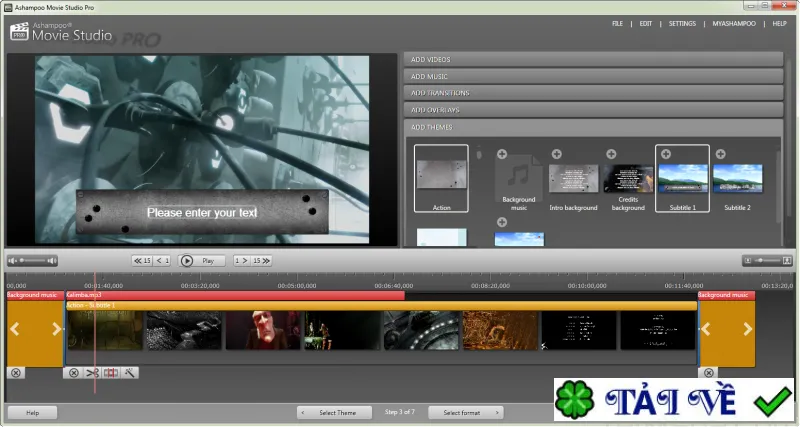Click the timeline zoom slider
Image resolution: width=800 pixels, height=427 pixels.
(x=767, y=261)
